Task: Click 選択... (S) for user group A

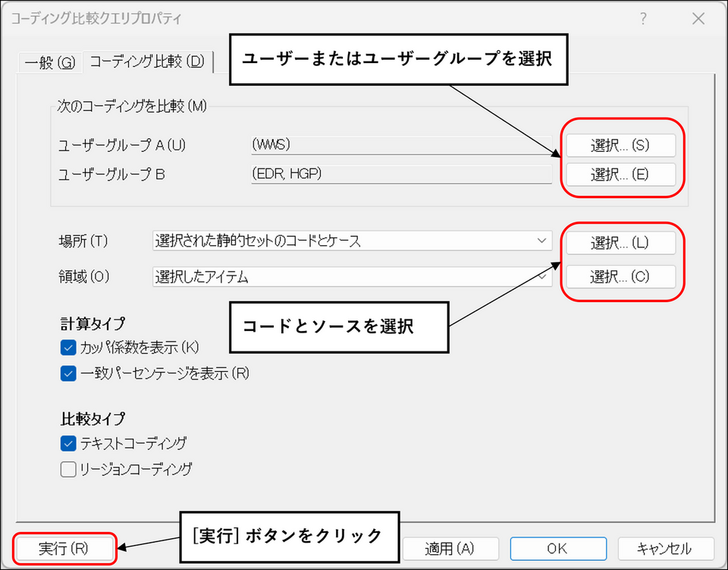Action: point(620,146)
